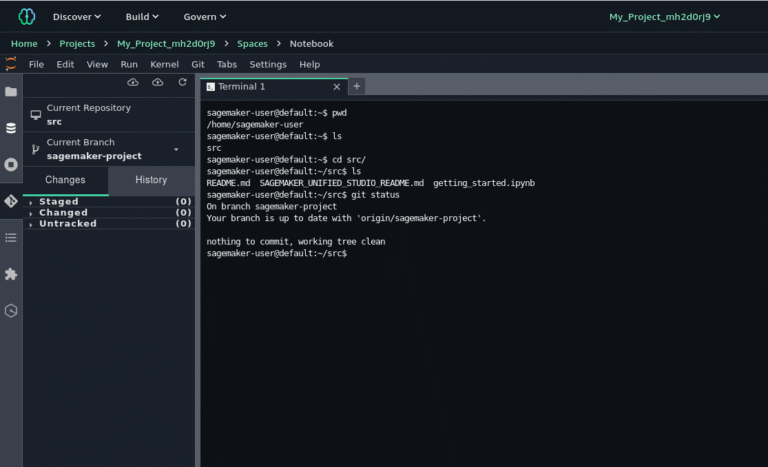Open the running terminals and kernels icon
Viewport: 768px width, 467px height.
point(11,164)
